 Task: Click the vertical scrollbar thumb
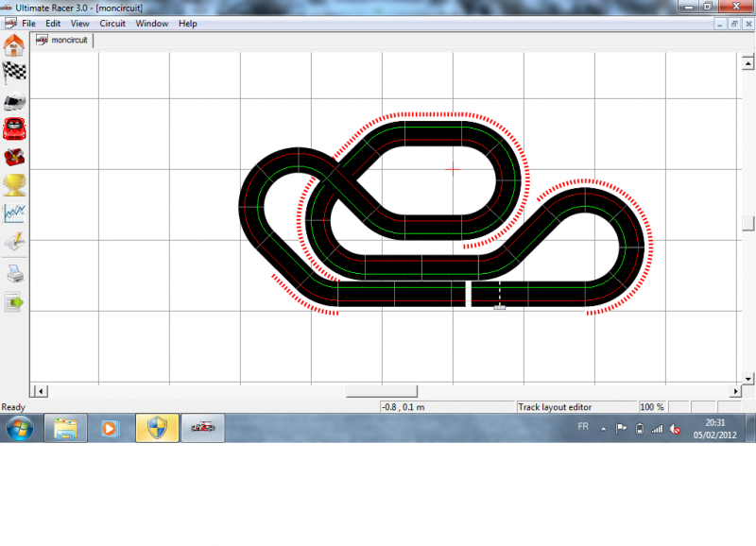[x=747, y=224]
